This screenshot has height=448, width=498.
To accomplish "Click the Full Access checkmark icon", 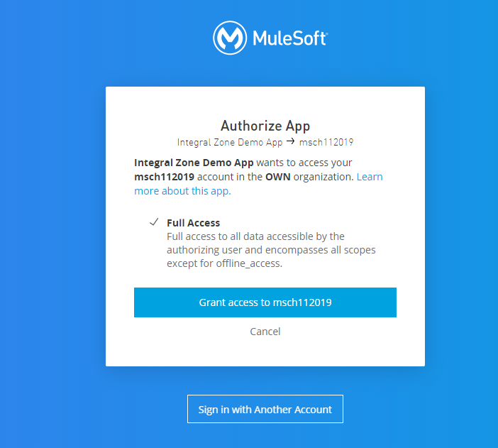I will pos(154,222).
